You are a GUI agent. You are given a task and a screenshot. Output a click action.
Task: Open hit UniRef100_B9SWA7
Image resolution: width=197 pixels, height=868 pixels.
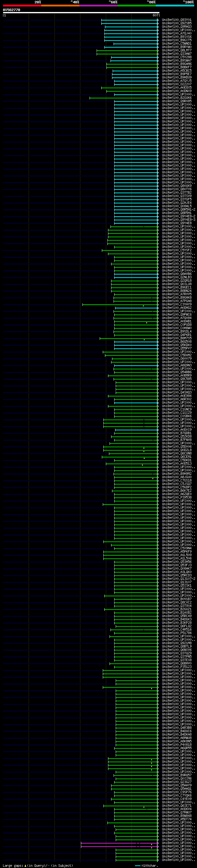(x=176, y=61)
